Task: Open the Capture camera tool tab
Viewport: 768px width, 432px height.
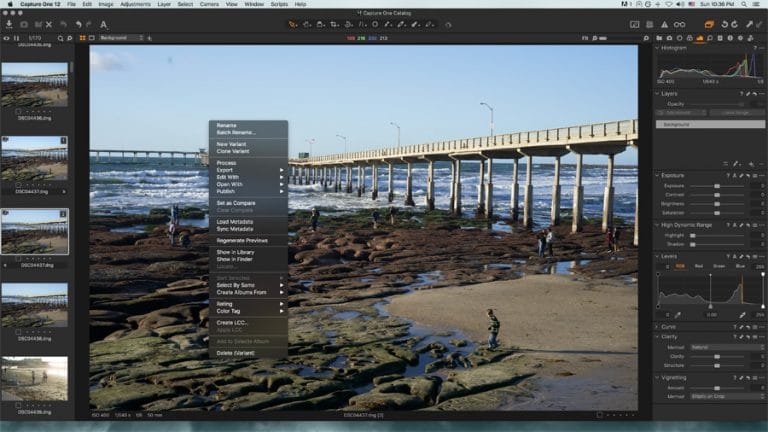Action: tap(670, 38)
